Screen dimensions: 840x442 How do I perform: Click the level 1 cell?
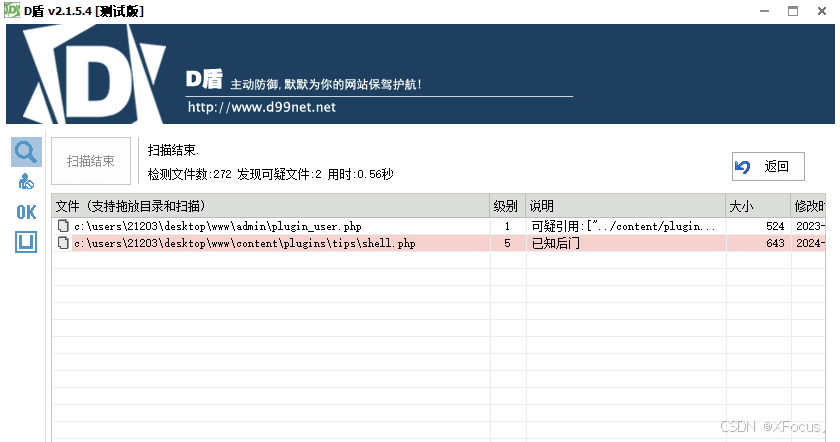[x=507, y=226]
